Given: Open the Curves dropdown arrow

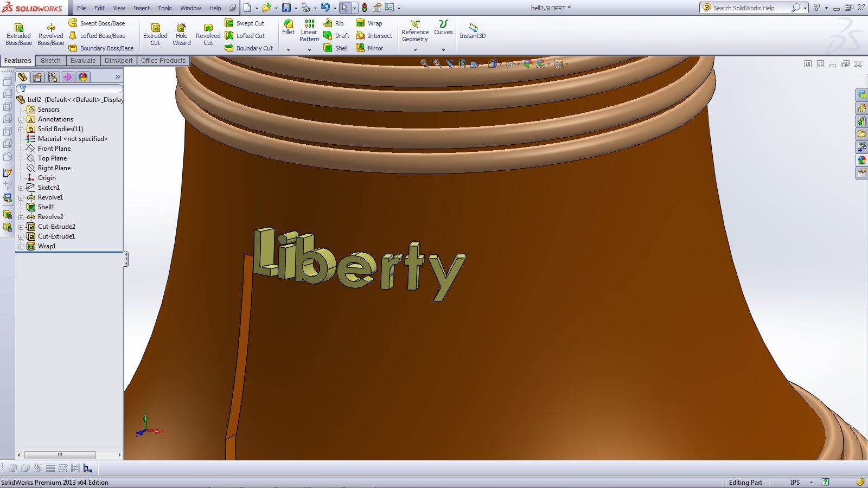Looking at the screenshot, I should pos(443,50).
